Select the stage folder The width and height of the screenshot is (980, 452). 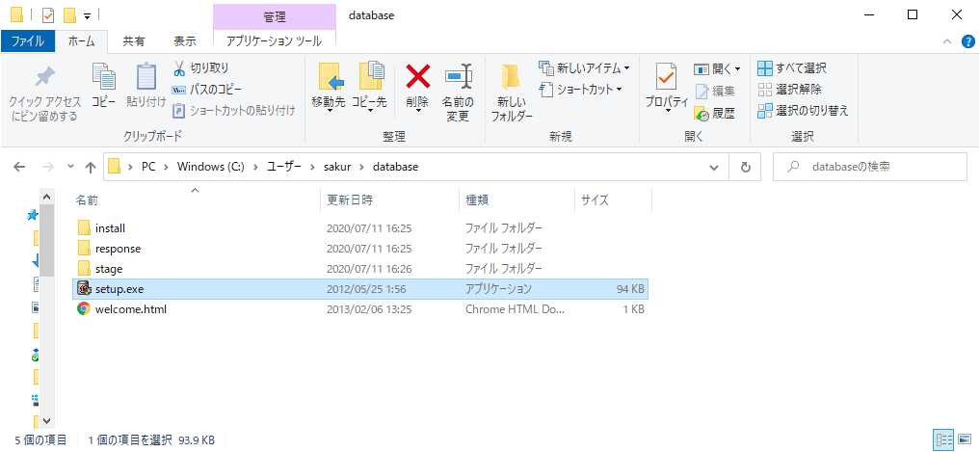coord(360,269)
